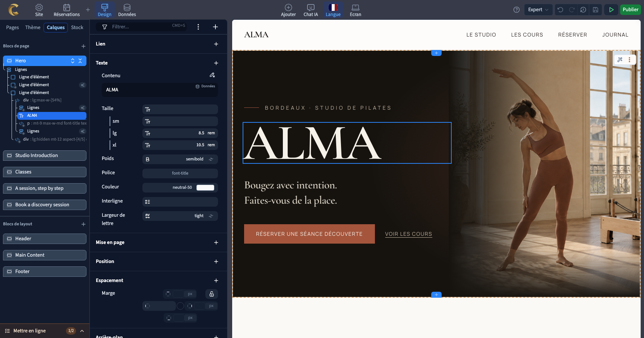Open the Réservations calendar icon
Viewport: 644px width, 338px height.
(67, 7)
